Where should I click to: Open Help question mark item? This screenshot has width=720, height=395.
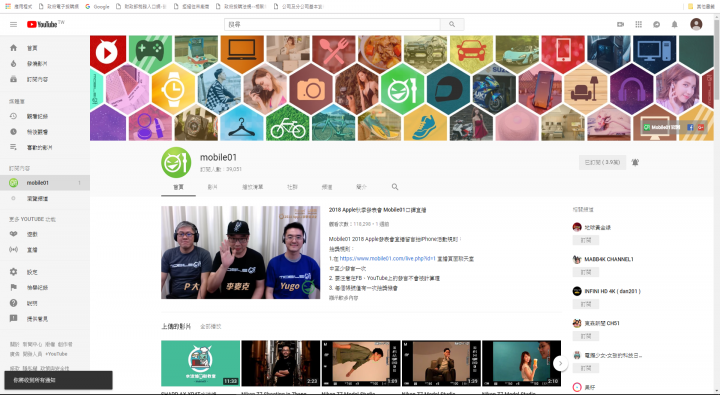pyautogui.click(x=45, y=304)
